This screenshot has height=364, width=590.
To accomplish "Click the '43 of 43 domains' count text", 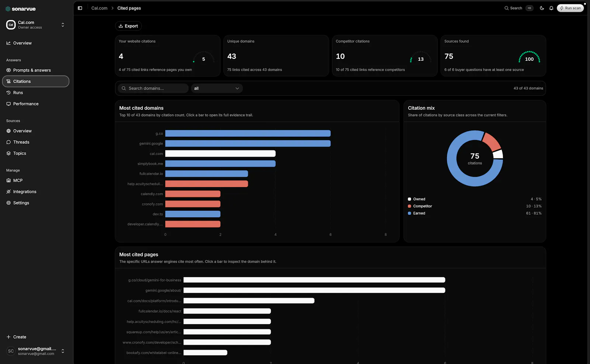I will [528, 88].
